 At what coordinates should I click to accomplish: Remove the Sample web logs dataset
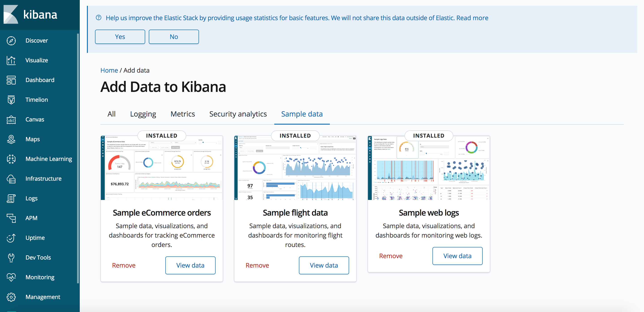[x=391, y=256]
